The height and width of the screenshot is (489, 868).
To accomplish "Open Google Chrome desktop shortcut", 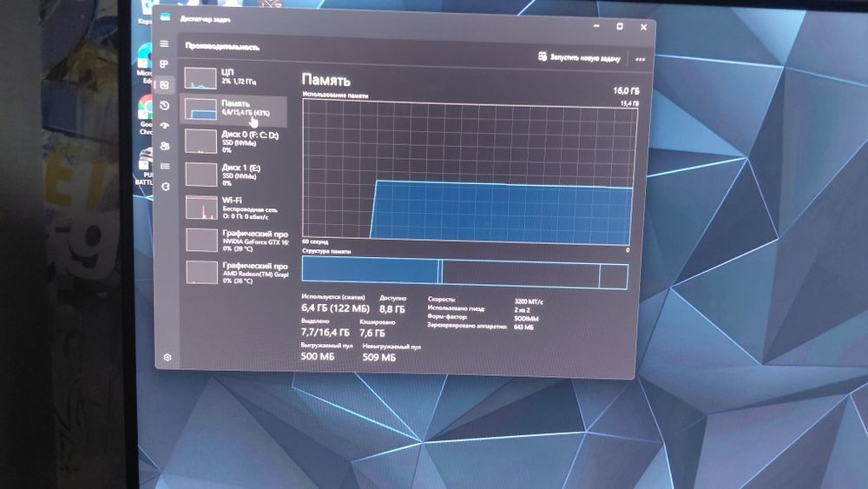I will click(146, 116).
